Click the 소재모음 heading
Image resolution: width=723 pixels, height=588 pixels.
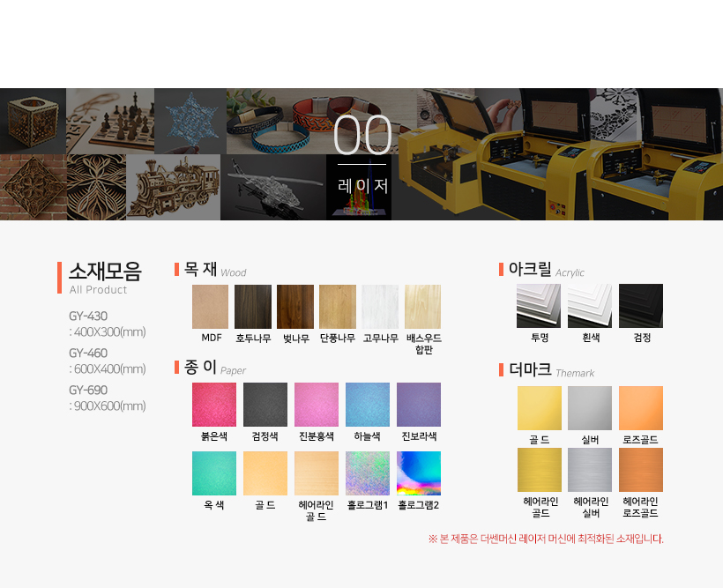coord(105,272)
